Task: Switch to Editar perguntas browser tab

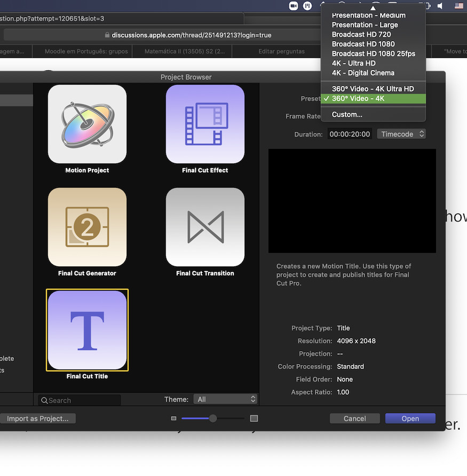Action: [281, 51]
